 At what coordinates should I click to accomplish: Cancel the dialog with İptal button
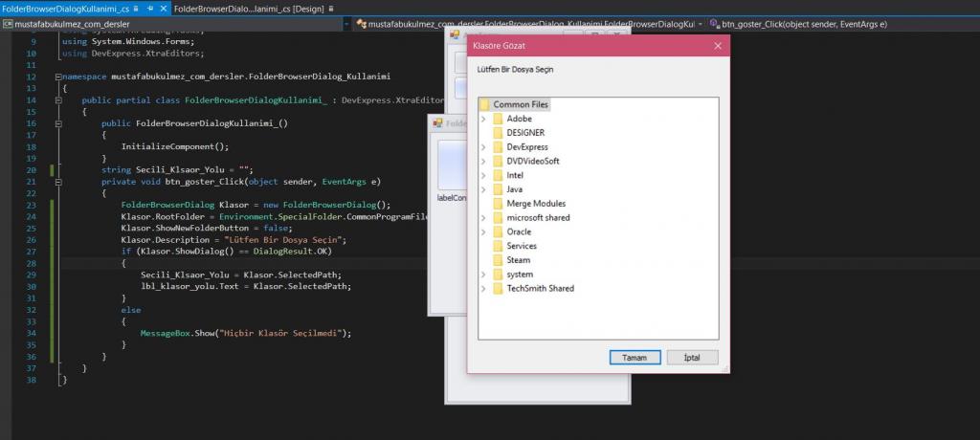pos(692,358)
